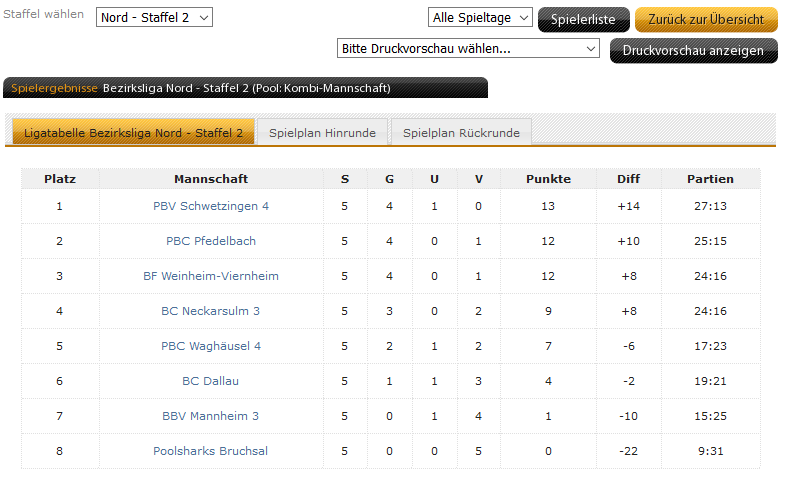Image resolution: width=785 pixels, height=477 pixels.
Task: Open team BBV Mannheim 3
Action: 211,416
